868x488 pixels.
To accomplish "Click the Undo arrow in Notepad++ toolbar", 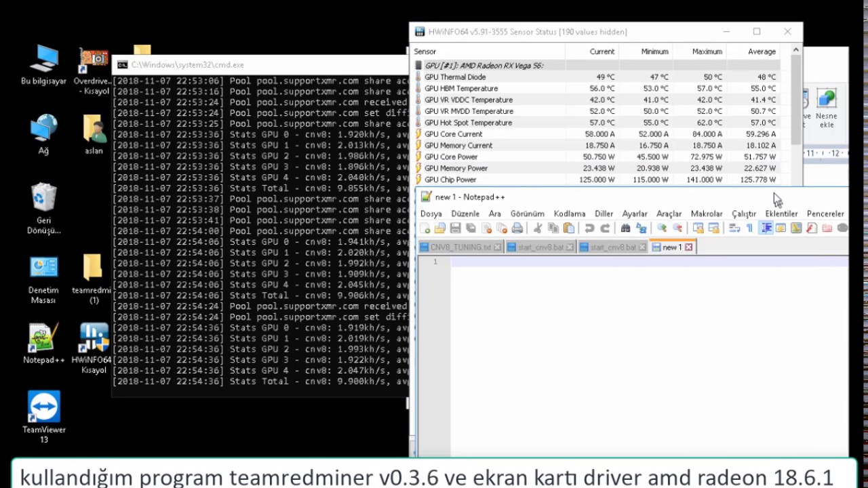I will [589, 228].
